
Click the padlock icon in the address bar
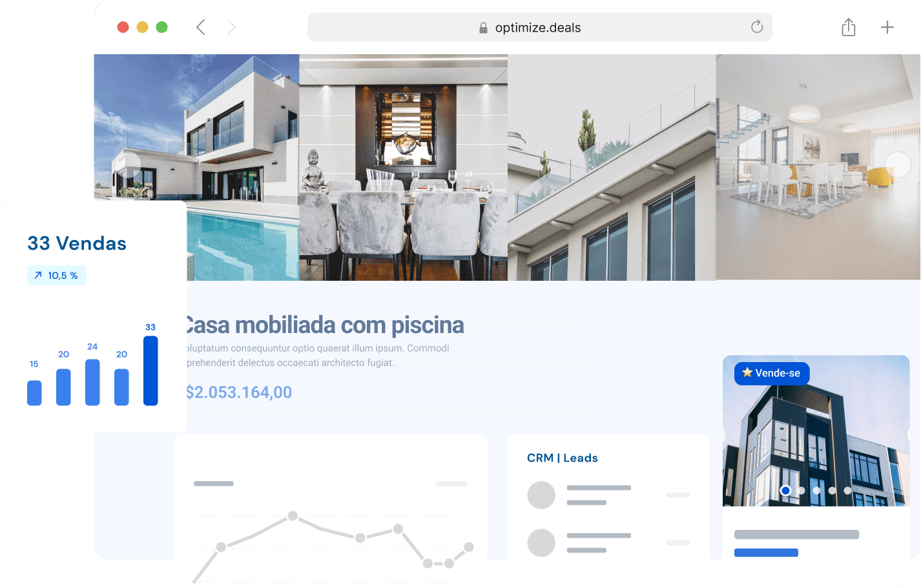(483, 28)
